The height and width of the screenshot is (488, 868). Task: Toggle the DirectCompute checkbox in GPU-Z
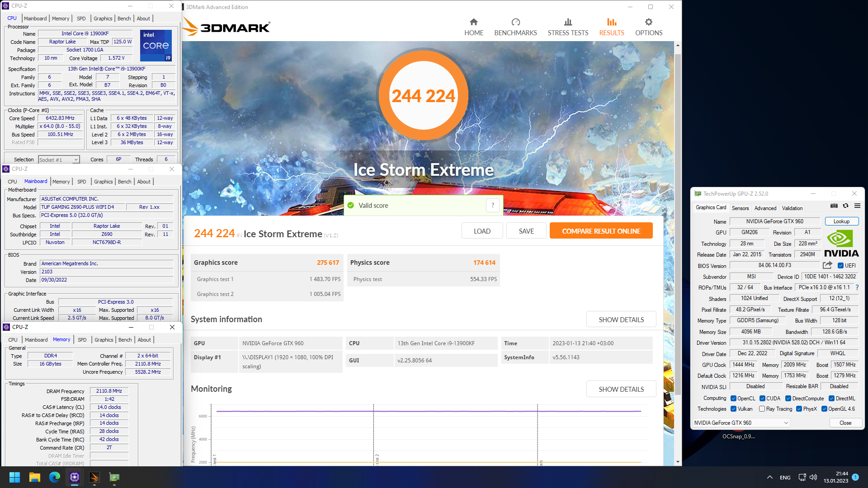point(788,399)
